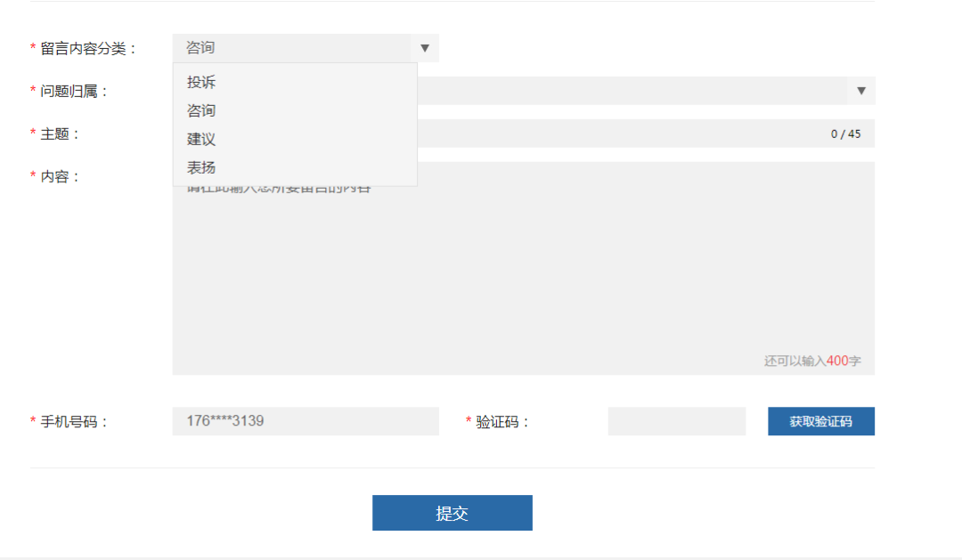The height and width of the screenshot is (560, 962).
Task: Click the arrow beside the 留言内容分类 dropdown
Action: (425, 48)
